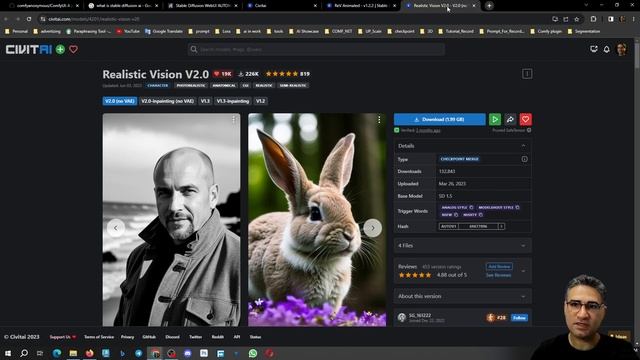Click the five-star rating near the title
Image resolution: width=640 pixels, height=360 pixels.
click(282, 74)
